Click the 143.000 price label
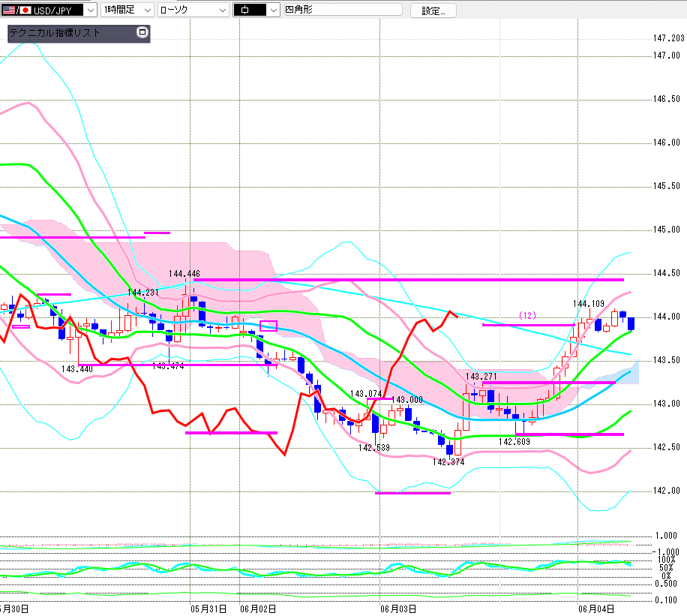This screenshot has height=616, width=687. click(x=407, y=399)
